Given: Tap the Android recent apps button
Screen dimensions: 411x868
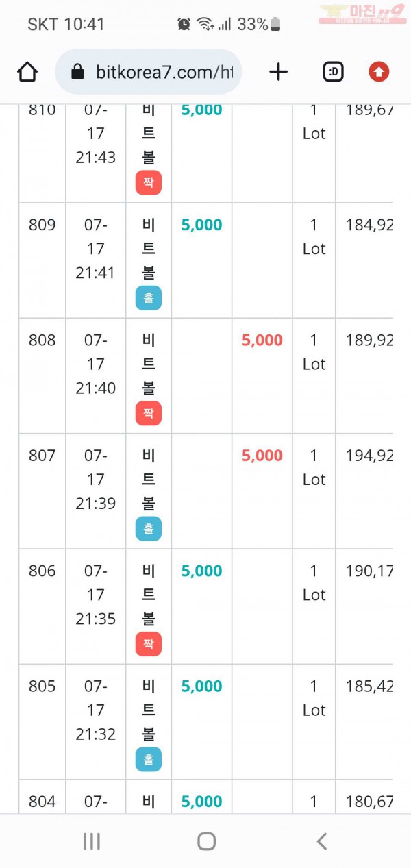Looking at the screenshot, I should (92, 841).
